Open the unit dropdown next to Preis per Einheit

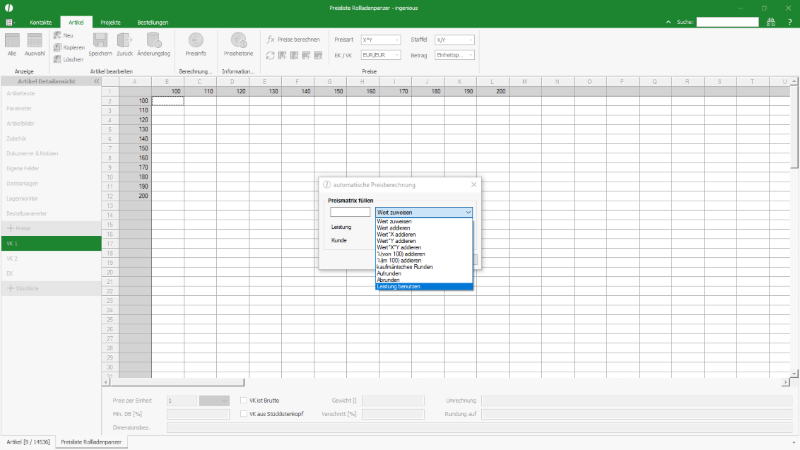pos(214,401)
